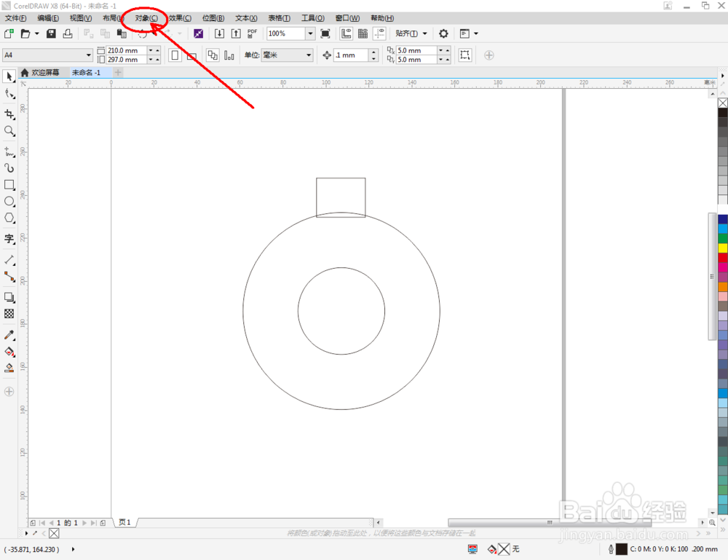The width and height of the screenshot is (728, 560).
Task: Open the 对象(C) menu
Action: [146, 18]
